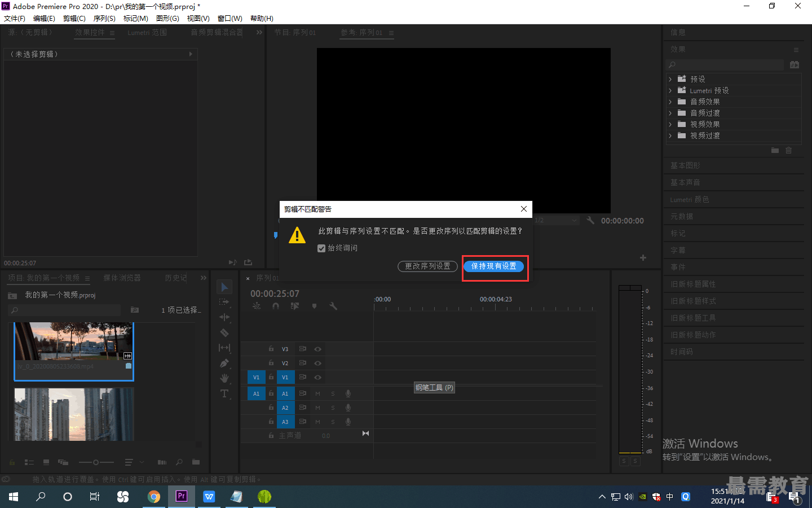Click the Effects panel search field
Screen dimensions: 812x508
[725, 65]
